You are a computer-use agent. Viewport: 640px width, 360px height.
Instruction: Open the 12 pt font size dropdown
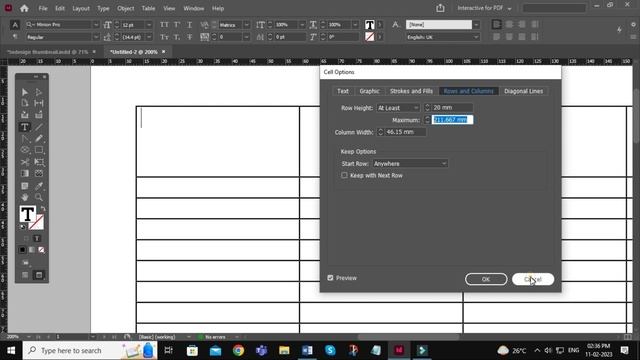click(149, 25)
